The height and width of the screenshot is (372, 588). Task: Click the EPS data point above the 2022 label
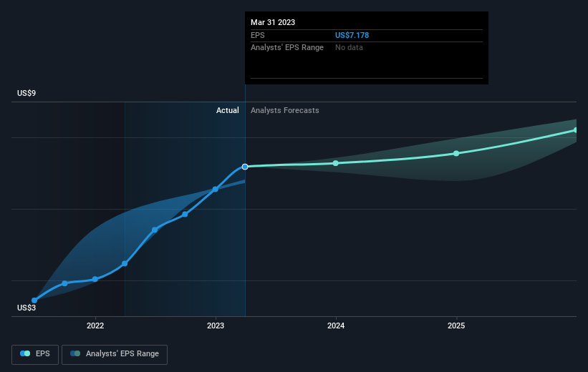(95, 279)
